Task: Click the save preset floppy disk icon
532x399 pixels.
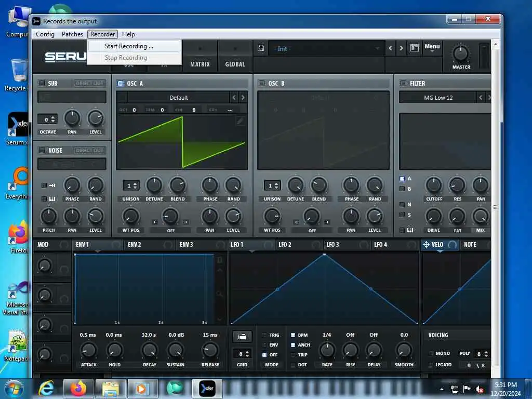Action: [x=261, y=48]
